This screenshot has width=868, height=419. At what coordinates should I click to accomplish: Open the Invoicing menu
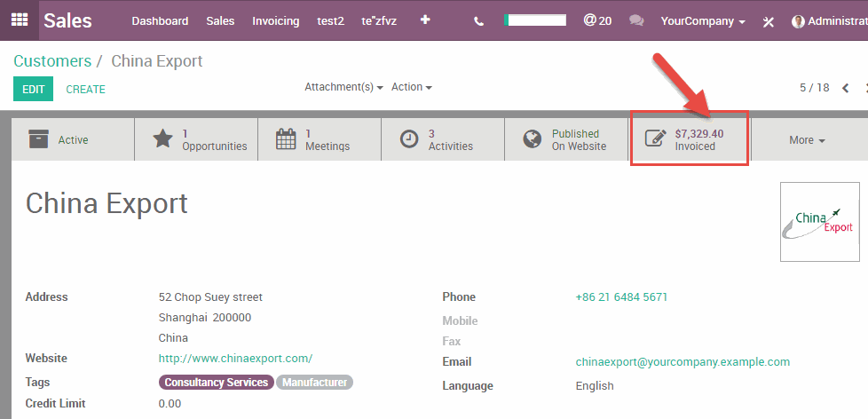[x=275, y=20]
